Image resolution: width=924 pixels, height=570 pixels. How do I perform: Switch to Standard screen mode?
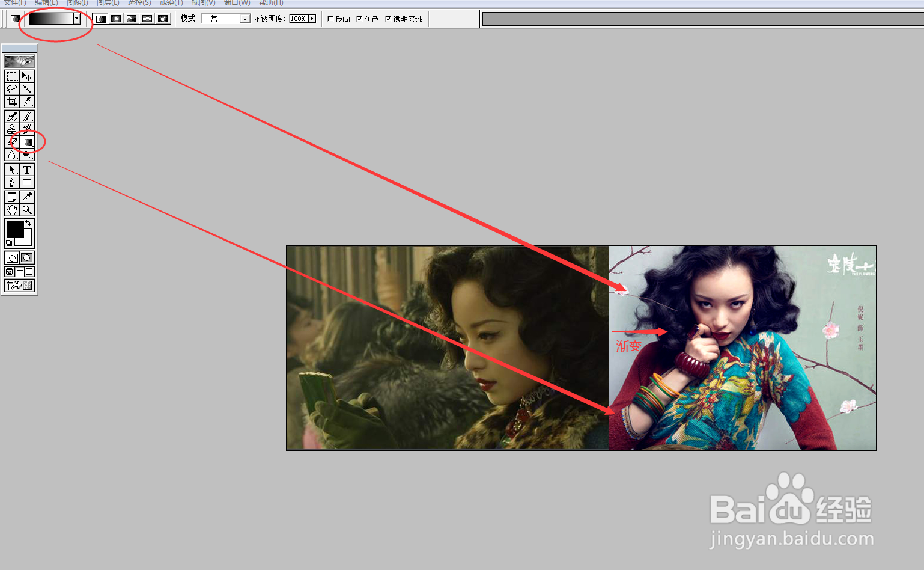[10, 272]
